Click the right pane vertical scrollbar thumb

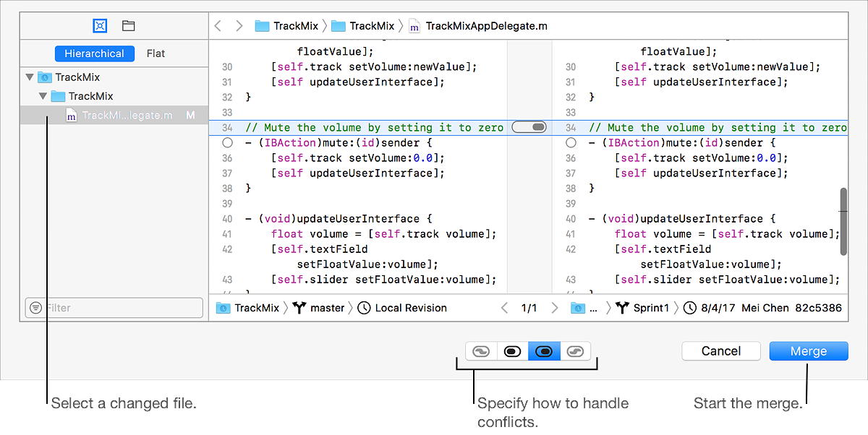point(843,222)
